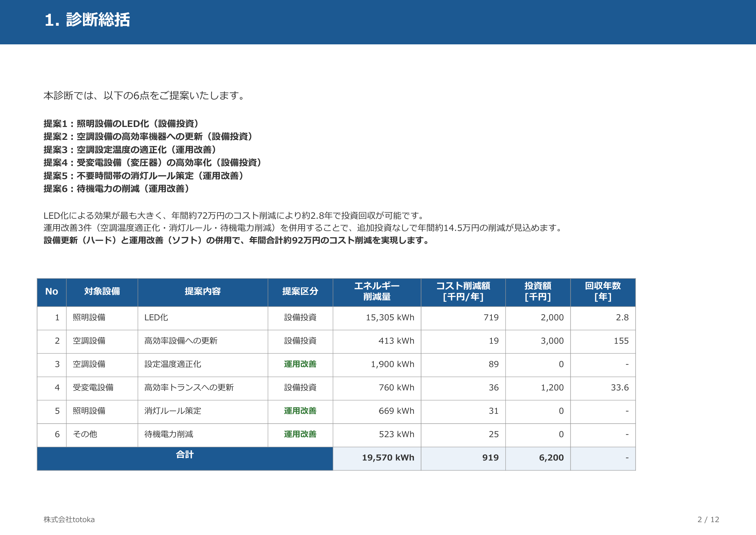Click the '対象設備' column header
The height and width of the screenshot is (535, 756).
click(102, 293)
